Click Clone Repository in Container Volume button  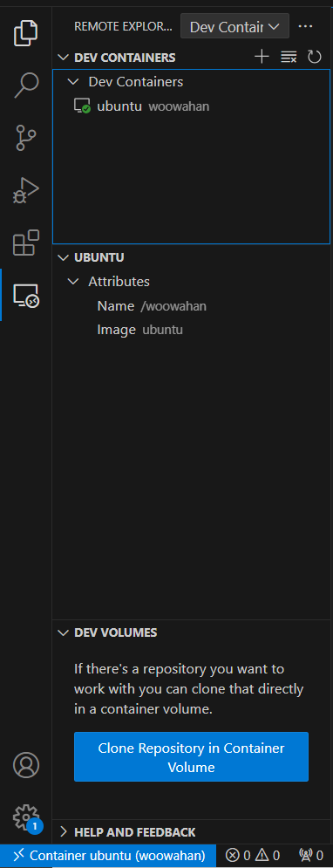click(x=191, y=756)
